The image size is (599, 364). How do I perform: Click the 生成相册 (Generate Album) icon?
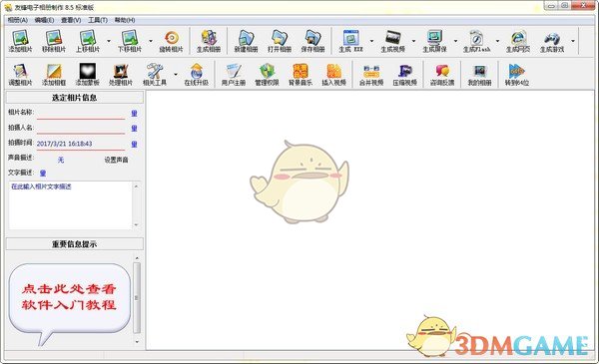[209, 41]
